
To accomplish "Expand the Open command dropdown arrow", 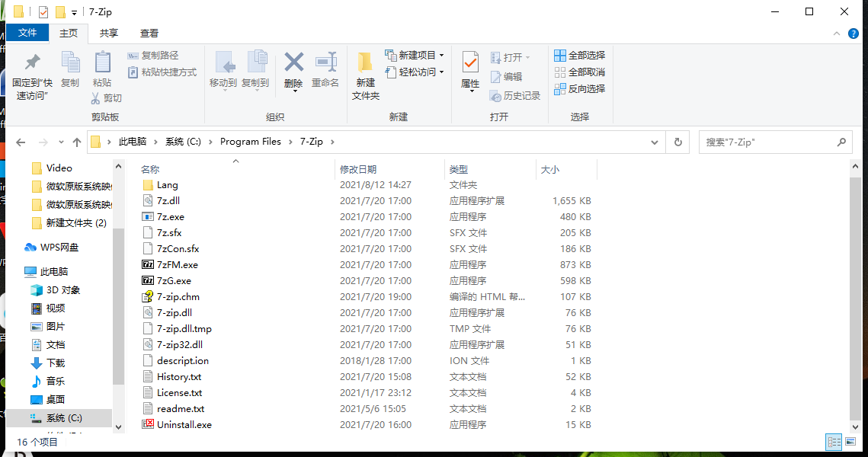I will tap(527, 58).
